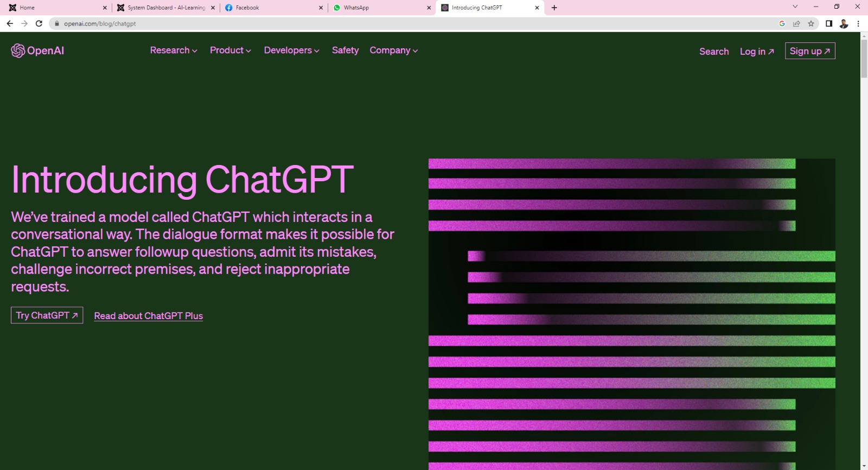Open a new tab with plus button
The image size is (868, 470).
tap(554, 8)
